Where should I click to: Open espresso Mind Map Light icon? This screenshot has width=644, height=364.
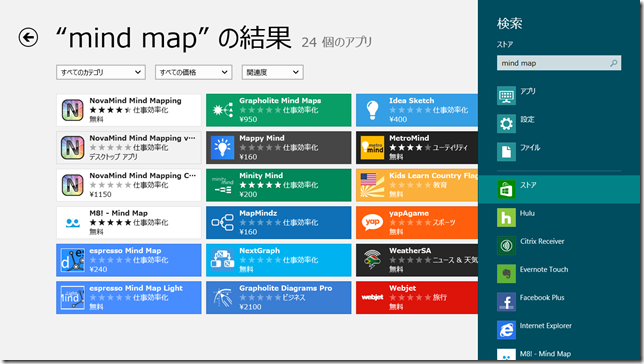[x=73, y=297]
